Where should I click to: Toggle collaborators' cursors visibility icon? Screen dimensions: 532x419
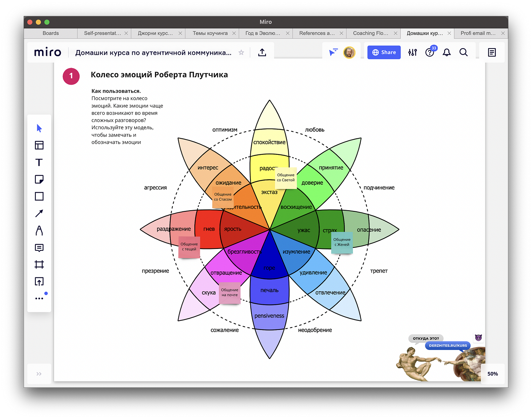tap(333, 53)
